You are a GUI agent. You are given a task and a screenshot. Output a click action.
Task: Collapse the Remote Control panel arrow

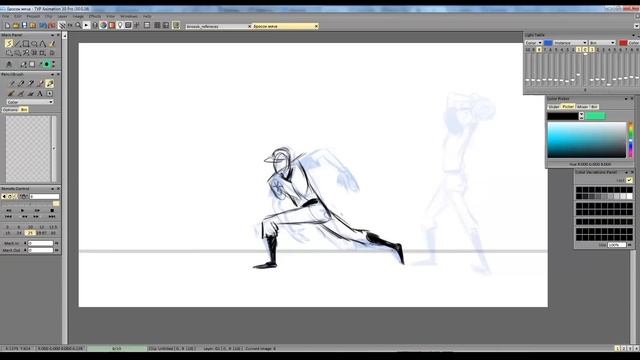tap(52, 189)
